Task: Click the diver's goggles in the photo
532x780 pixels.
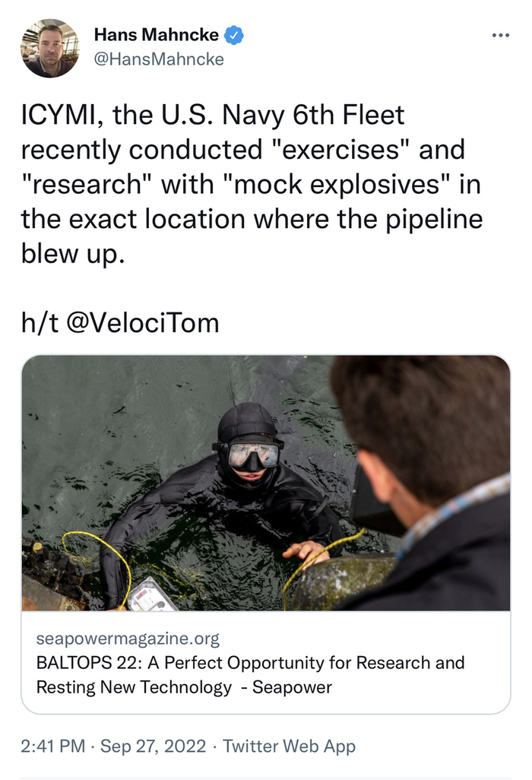Action: pyautogui.click(x=252, y=455)
